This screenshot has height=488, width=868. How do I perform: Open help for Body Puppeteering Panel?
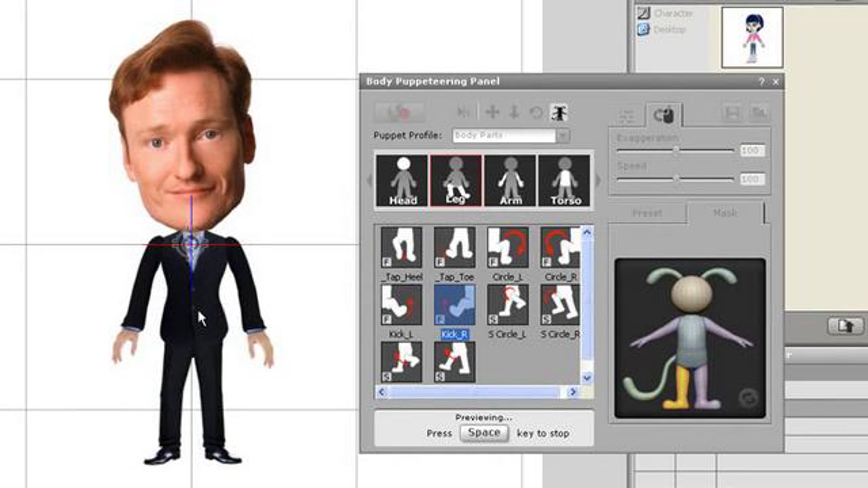[761, 82]
